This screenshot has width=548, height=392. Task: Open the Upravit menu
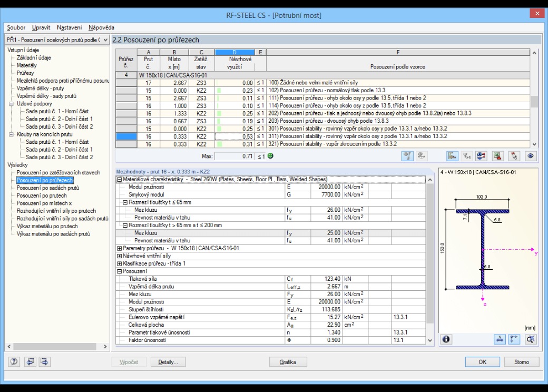(41, 27)
